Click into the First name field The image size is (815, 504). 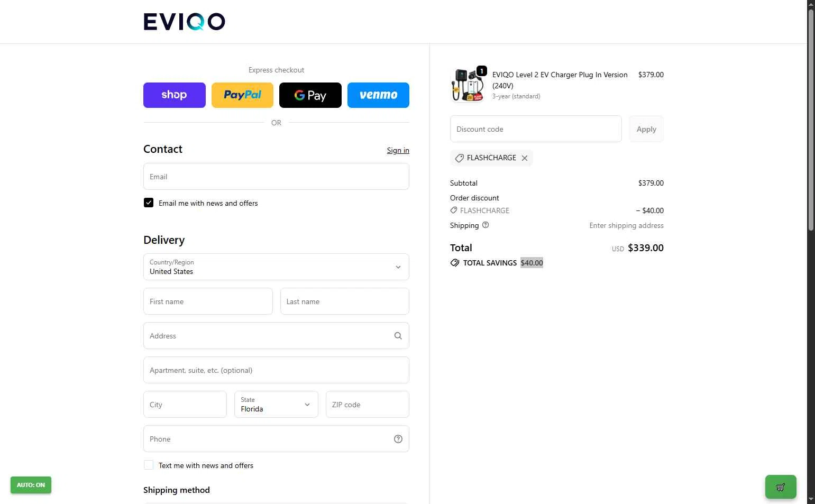208,301
